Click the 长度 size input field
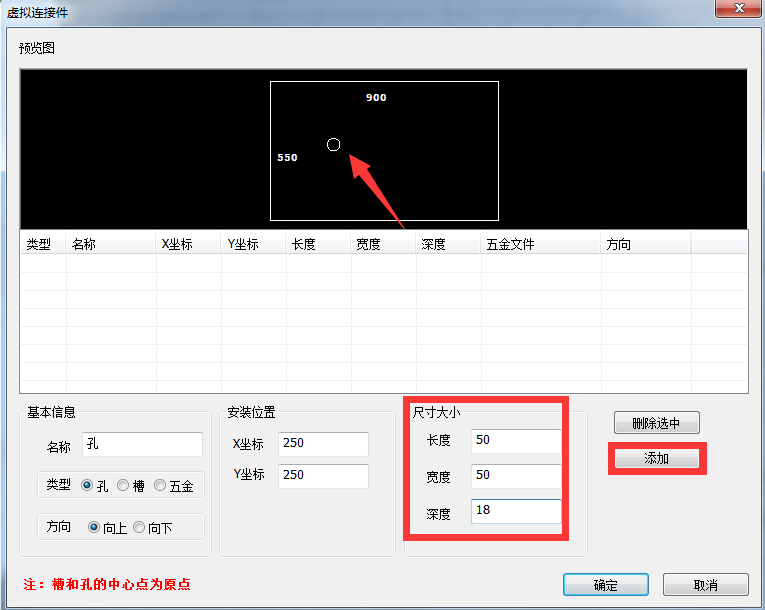The height and width of the screenshot is (610, 765). (x=516, y=441)
